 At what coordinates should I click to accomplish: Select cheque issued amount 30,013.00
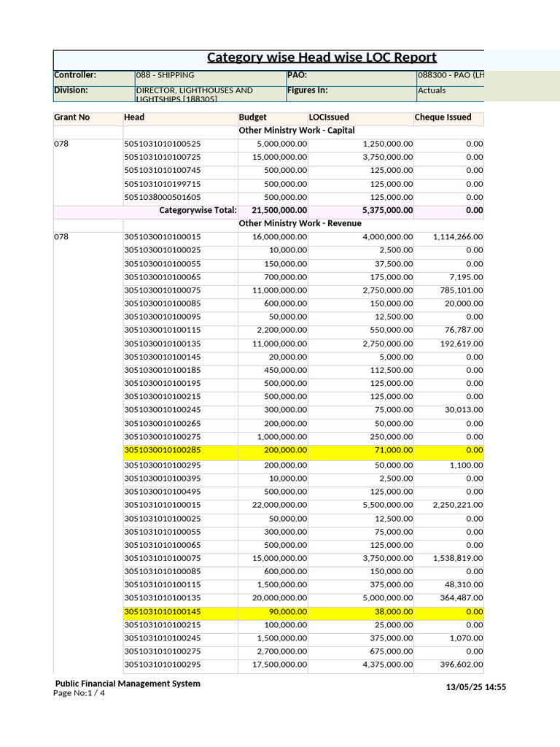click(x=464, y=410)
